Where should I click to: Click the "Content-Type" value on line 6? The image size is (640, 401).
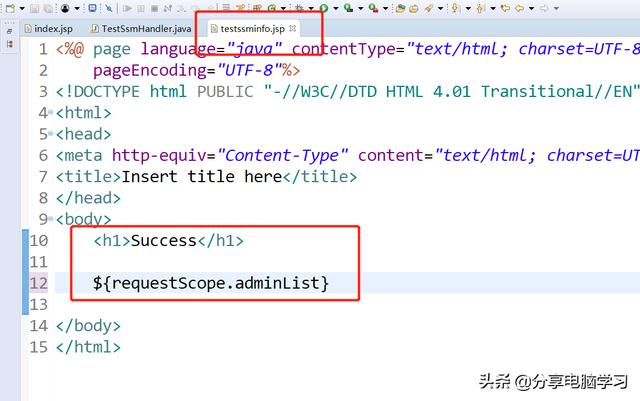282,156
